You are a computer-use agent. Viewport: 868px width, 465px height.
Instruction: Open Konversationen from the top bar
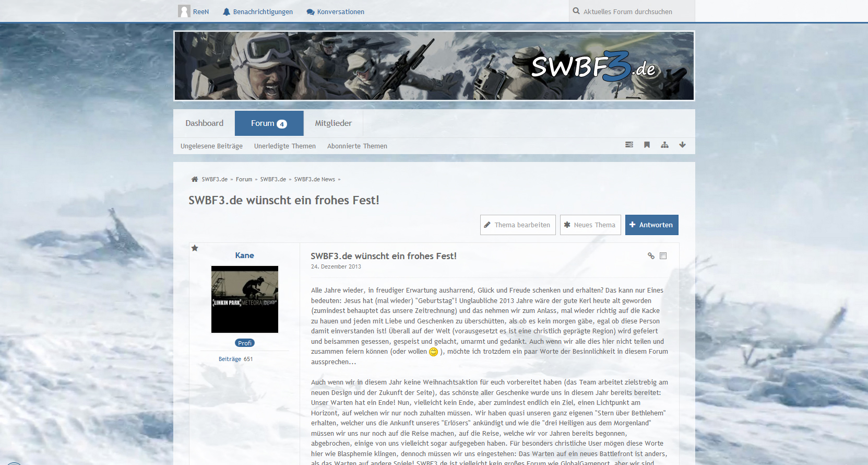pyautogui.click(x=335, y=11)
